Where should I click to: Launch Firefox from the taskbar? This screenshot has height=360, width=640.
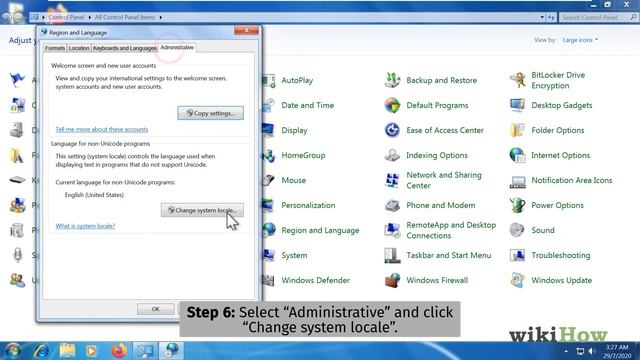[119, 351]
